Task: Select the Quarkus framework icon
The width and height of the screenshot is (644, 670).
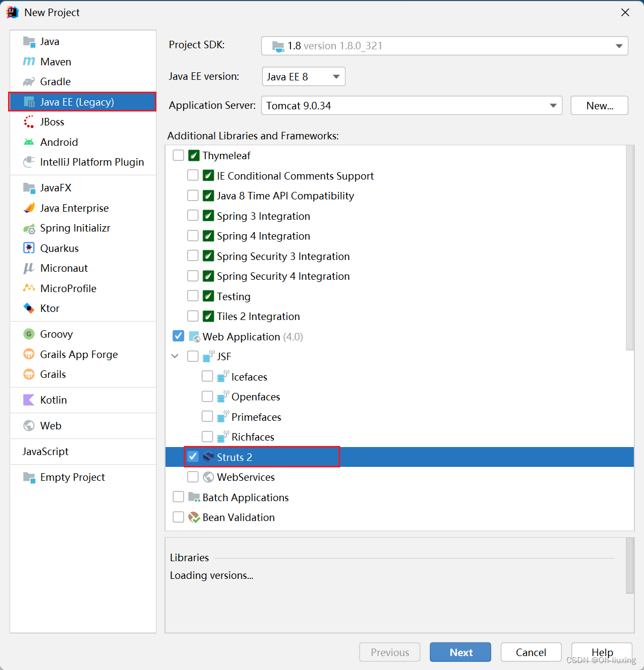Action: point(28,248)
